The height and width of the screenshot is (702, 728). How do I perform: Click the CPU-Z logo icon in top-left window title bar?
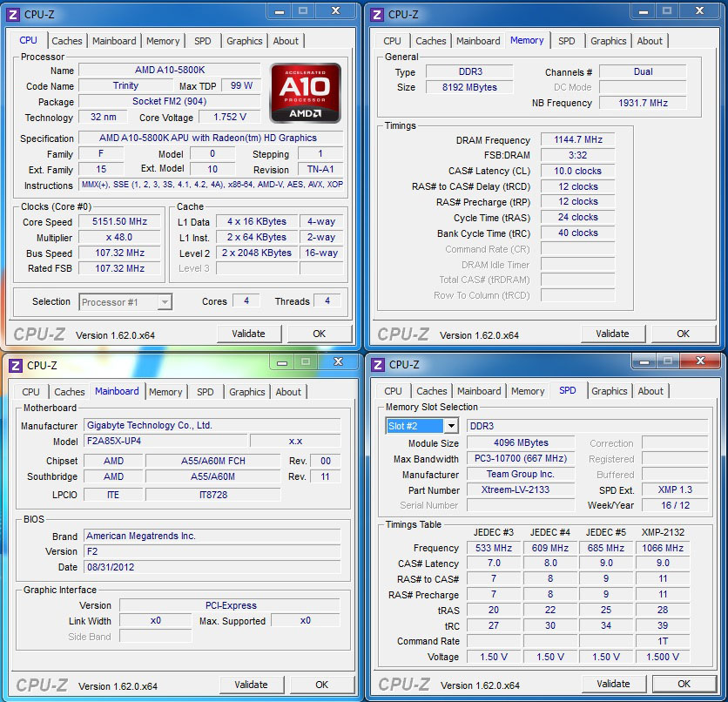pyautogui.click(x=13, y=15)
